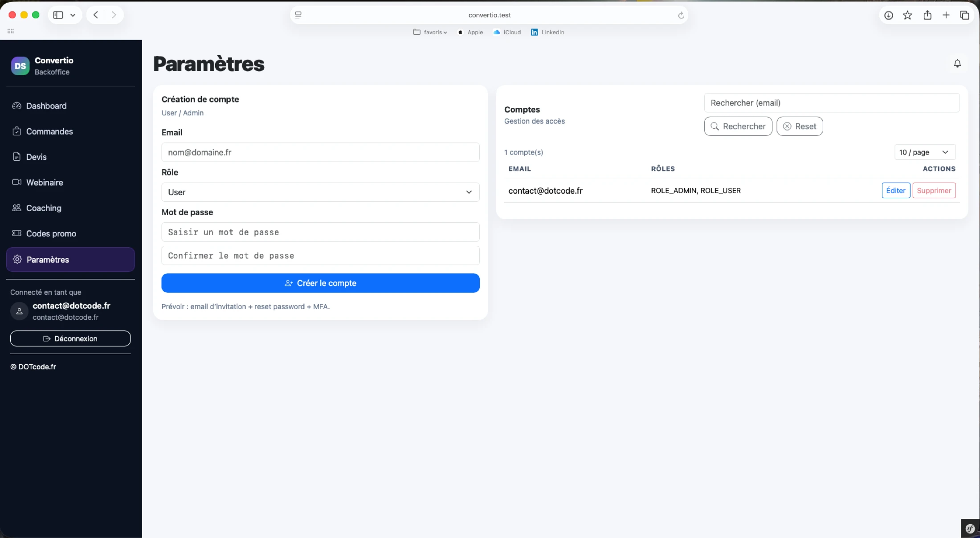The width and height of the screenshot is (980, 538).
Task: Click the Paramètres page heading
Action: click(x=209, y=64)
